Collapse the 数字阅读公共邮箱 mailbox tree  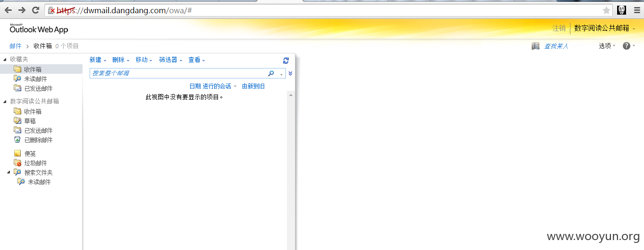click(5, 102)
